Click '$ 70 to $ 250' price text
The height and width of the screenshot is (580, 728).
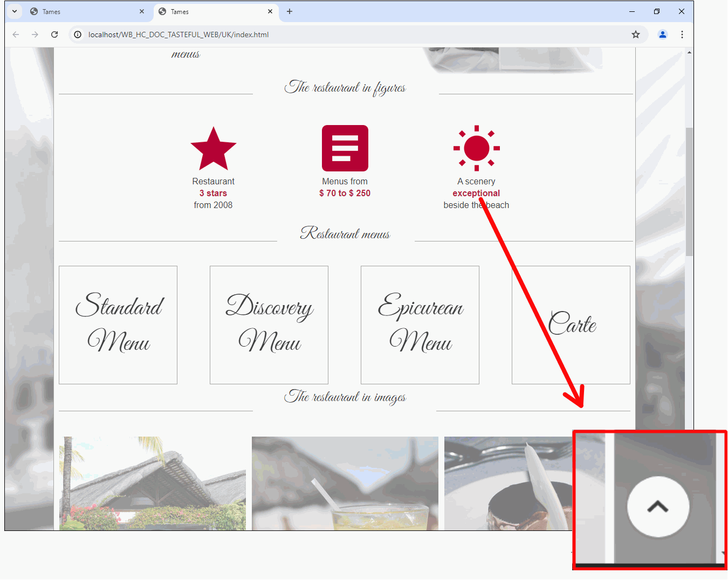[x=345, y=193]
